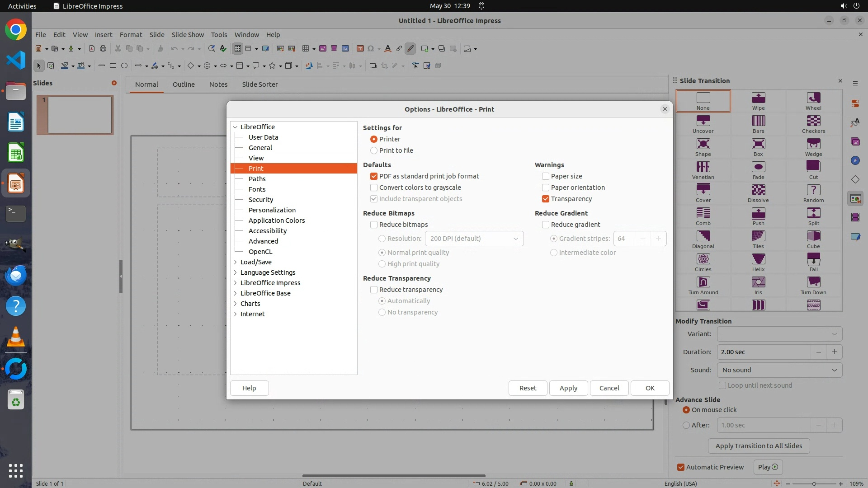868x488 pixels.
Task: Pick the Dissolve transition effect
Action: tap(758, 190)
